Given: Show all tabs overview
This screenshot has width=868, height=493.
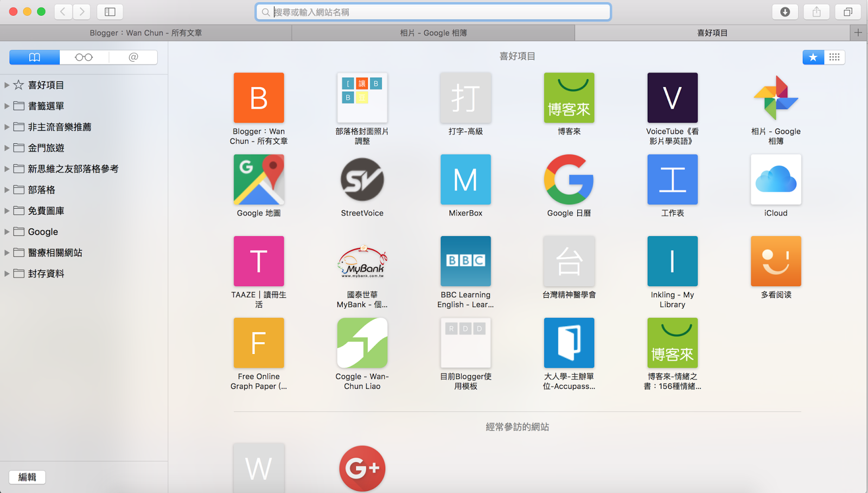Looking at the screenshot, I should (x=848, y=11).
